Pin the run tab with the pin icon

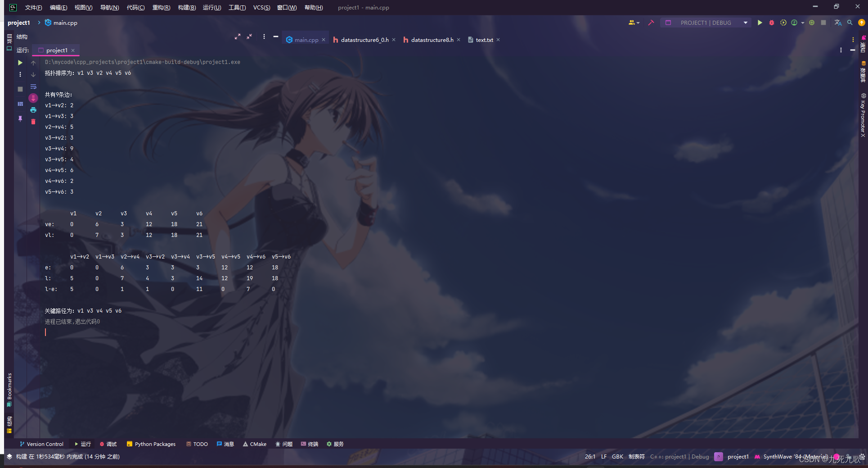click(x=20, y=118)
